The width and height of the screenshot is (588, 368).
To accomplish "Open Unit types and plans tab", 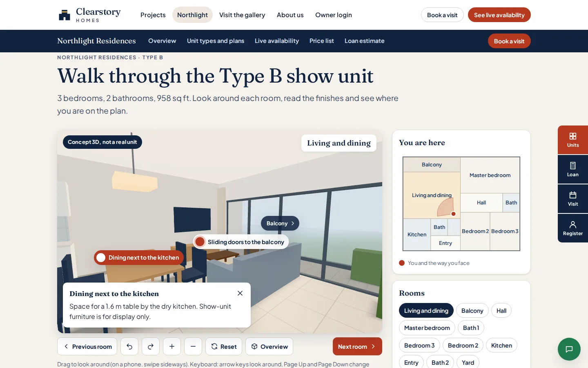I will [216, 41].
